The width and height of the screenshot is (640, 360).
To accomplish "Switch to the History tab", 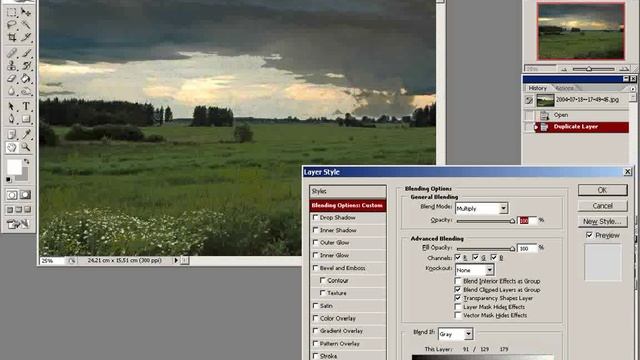I will point(537,88).
